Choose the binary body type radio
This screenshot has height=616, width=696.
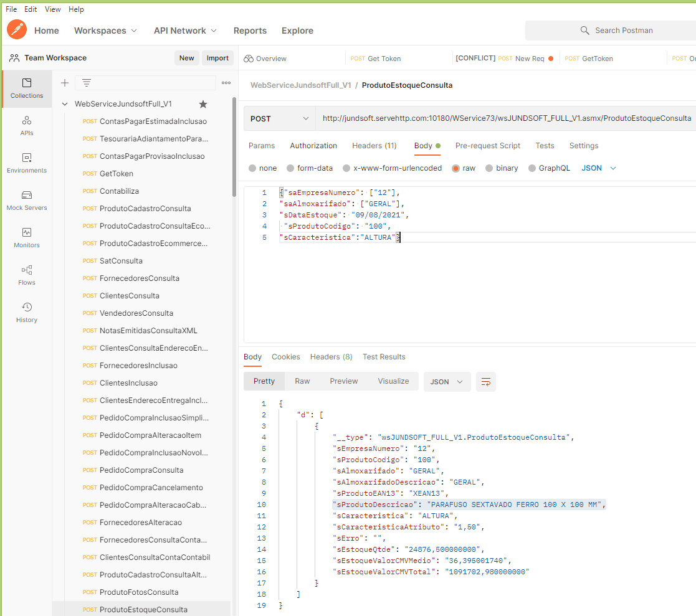[489, 168]
